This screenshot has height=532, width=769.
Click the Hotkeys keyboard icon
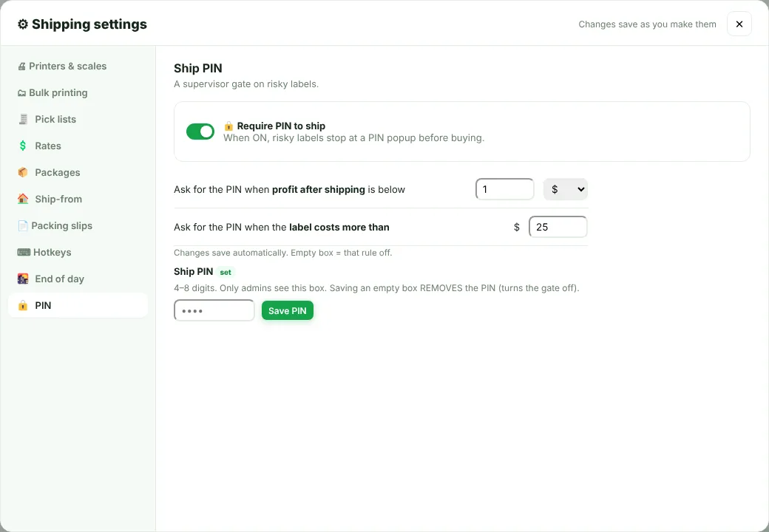[24, 252]
